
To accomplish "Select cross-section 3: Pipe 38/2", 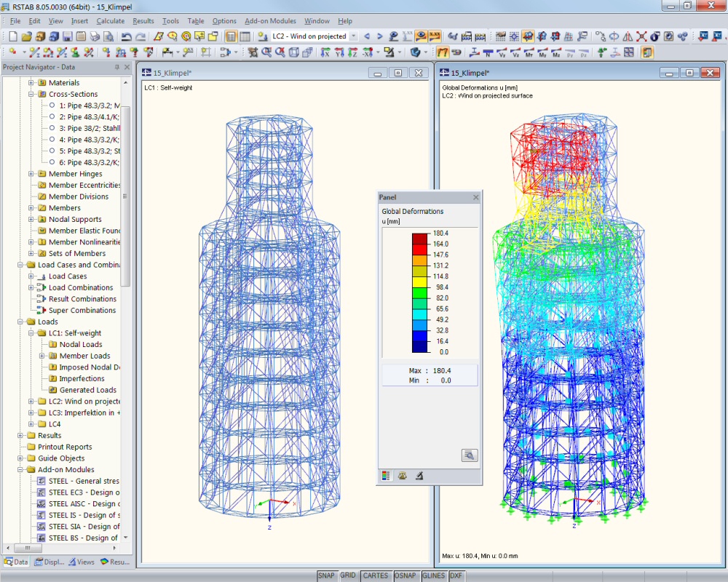I will pyautogui.click(x=84, y=128).
